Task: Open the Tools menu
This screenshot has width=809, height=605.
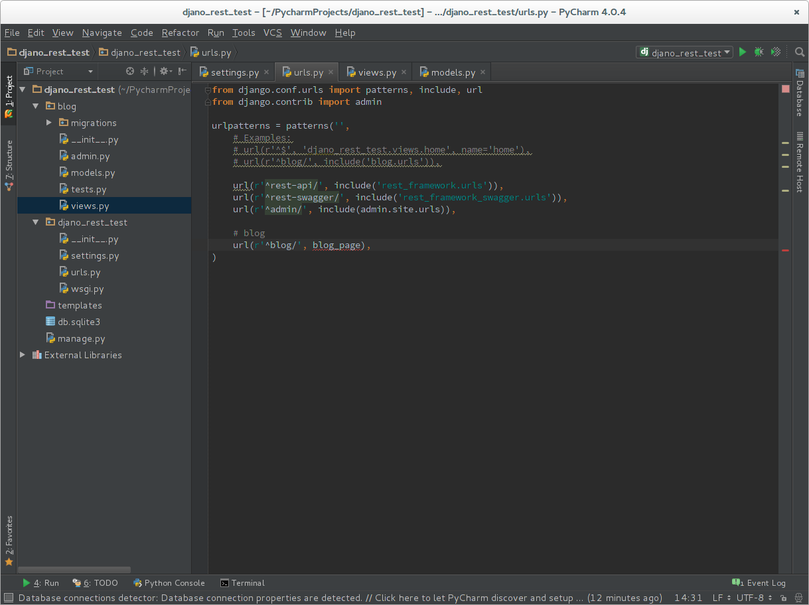Action: click(x=244, y=32)
